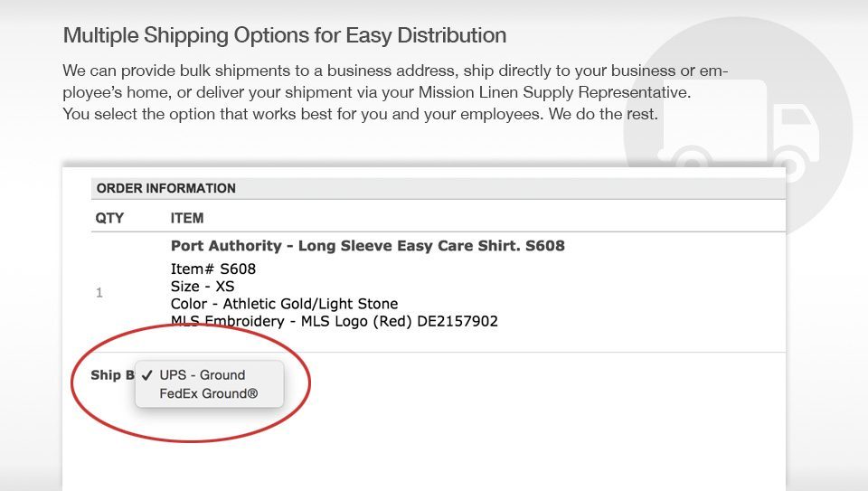
Task: Click the quantity value 1
Action: [99, 292]
